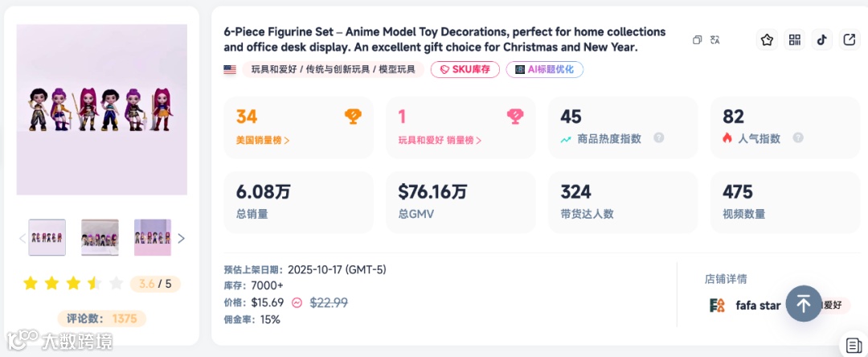
Task: Click the document notes icon at bottom right
Action: (x=853, y=346)
